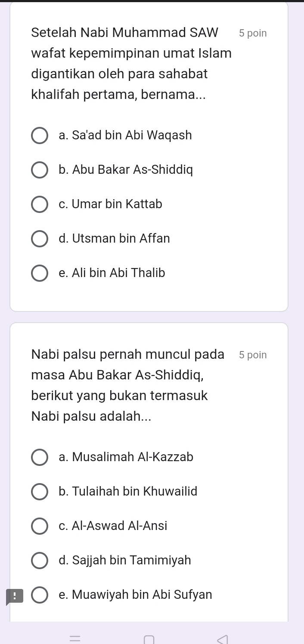Tap the Umar bin Kattab answer text
Viewport: 304px width, 644px height.
(111, 204)
